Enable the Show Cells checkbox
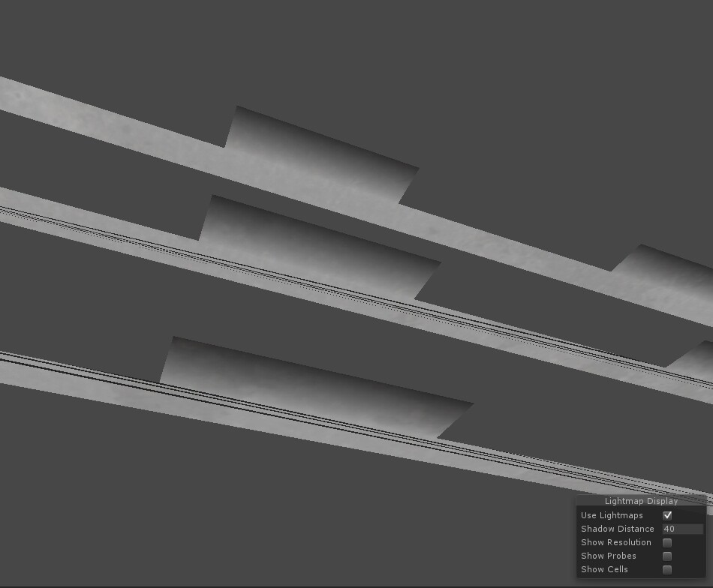 667,570
